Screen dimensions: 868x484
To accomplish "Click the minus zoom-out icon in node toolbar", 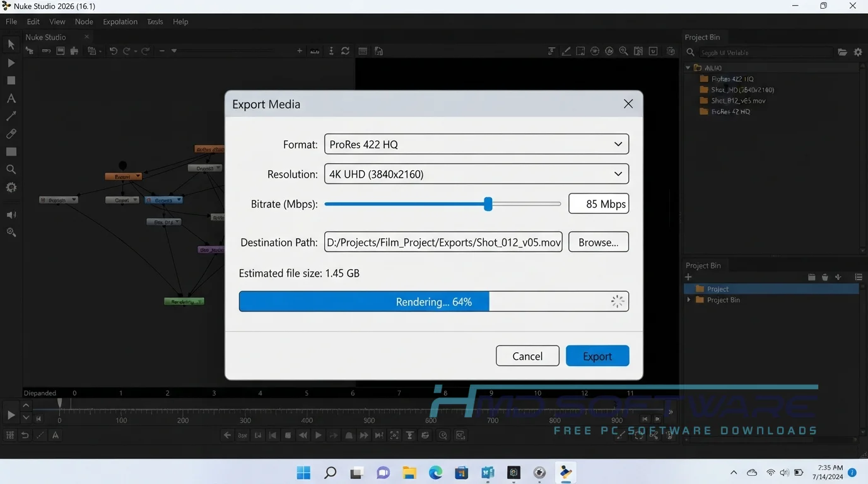I will click(x=162, y=51).
